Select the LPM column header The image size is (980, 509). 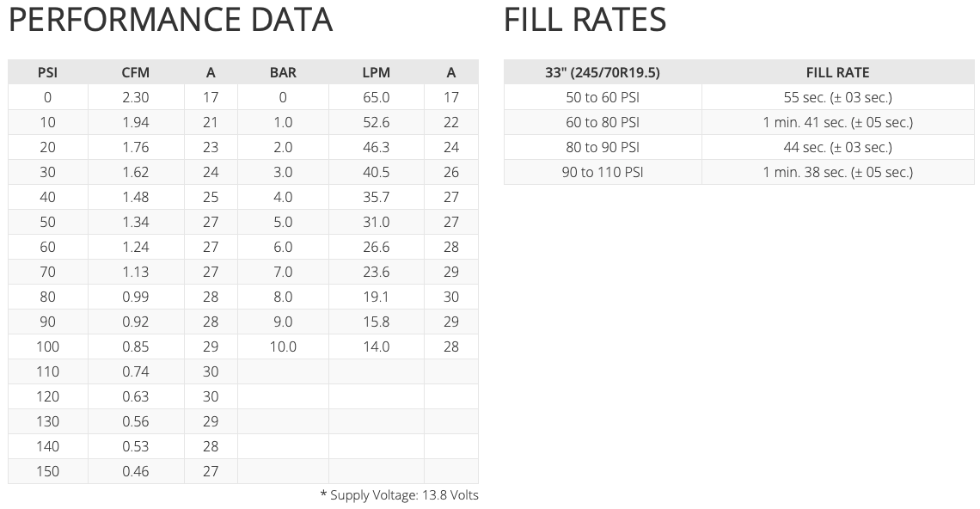376,73
